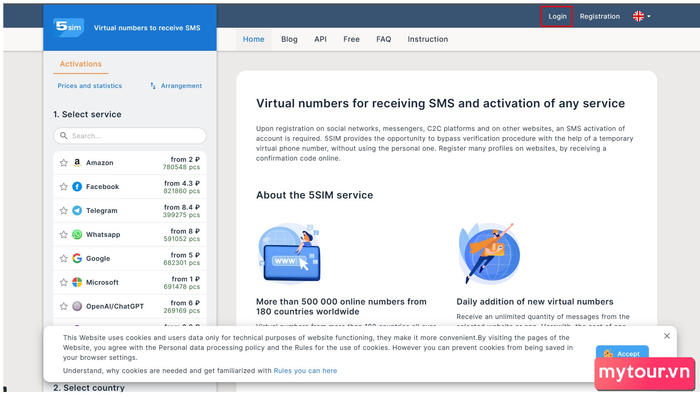Favorite OpenAI/ChatGPT with its star
700x397 pixels.
(63, 306)
